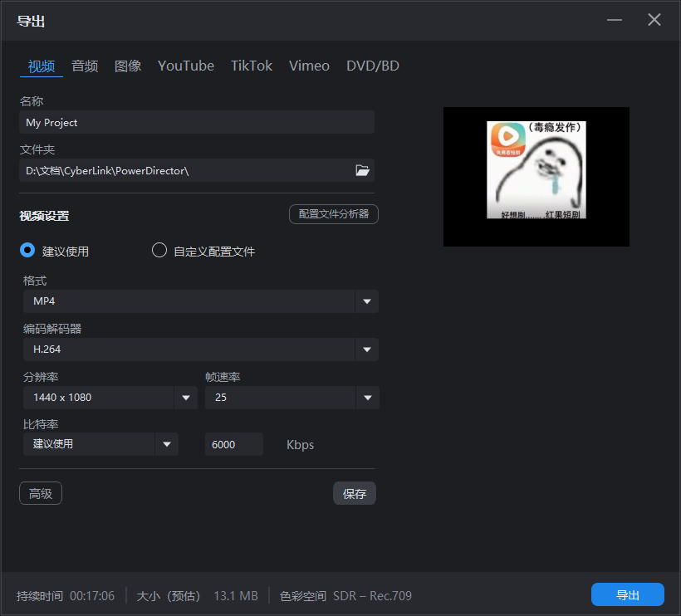
Task: Open 高级 advanced settings
Action: pos(41,493)
